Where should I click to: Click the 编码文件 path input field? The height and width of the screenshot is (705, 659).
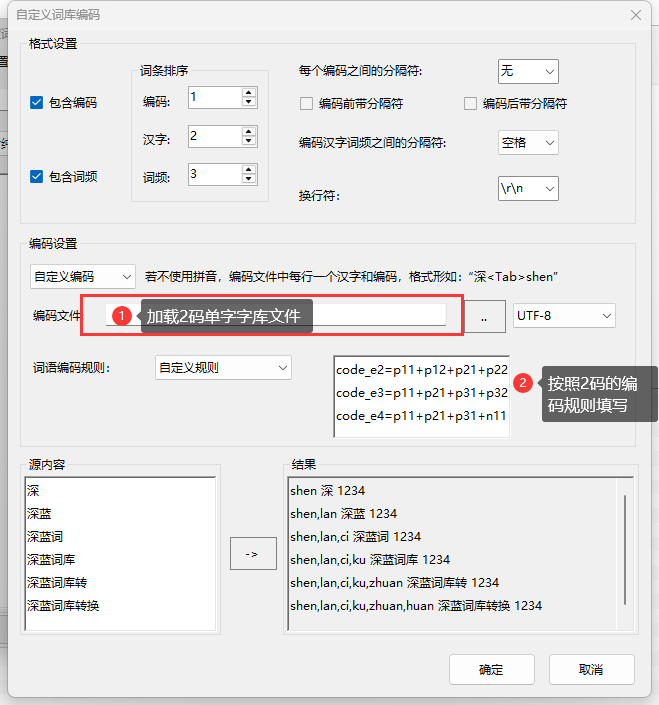click(x=380, y=316)
